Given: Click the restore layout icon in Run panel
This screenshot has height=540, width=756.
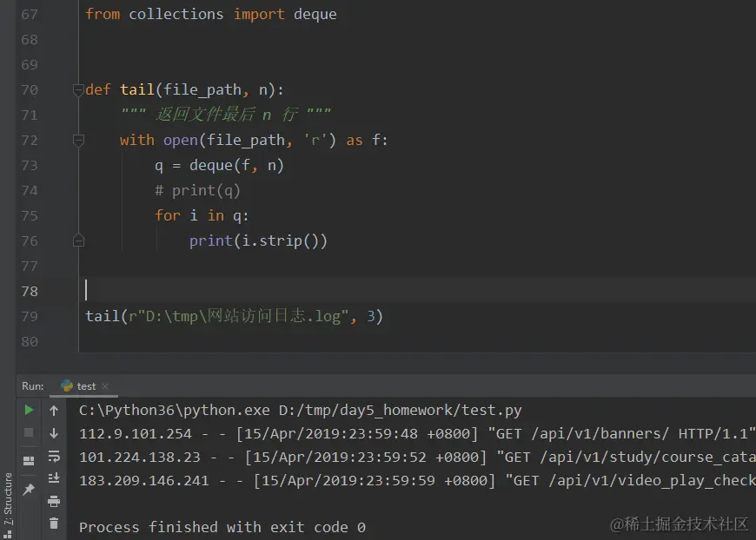Looking at the screenshot, I should (29, 461).
